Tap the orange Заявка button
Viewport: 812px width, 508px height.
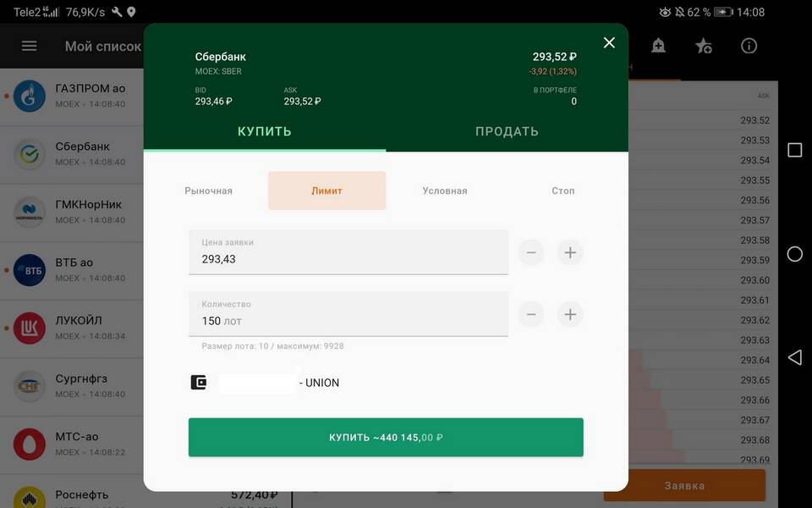(684, 486)
